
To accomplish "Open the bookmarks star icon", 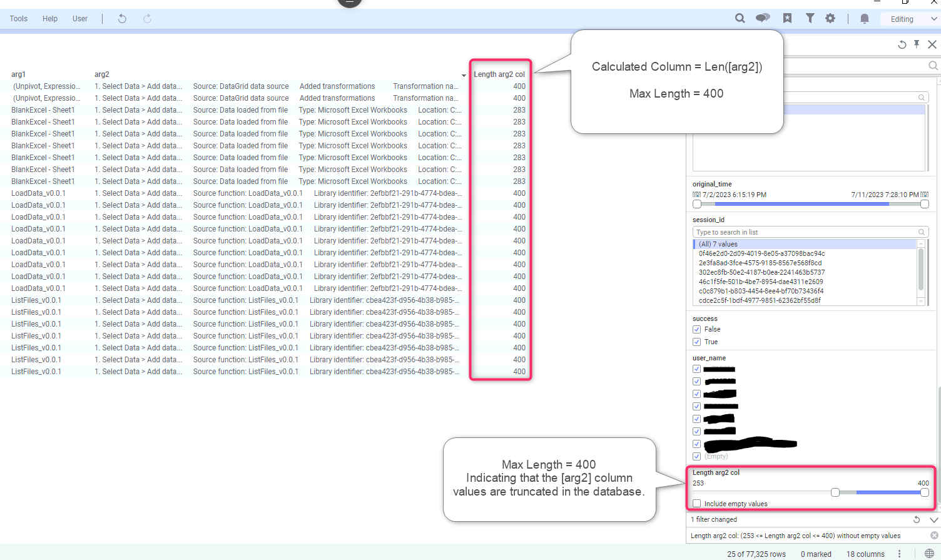I will click(x=787, y=18).
